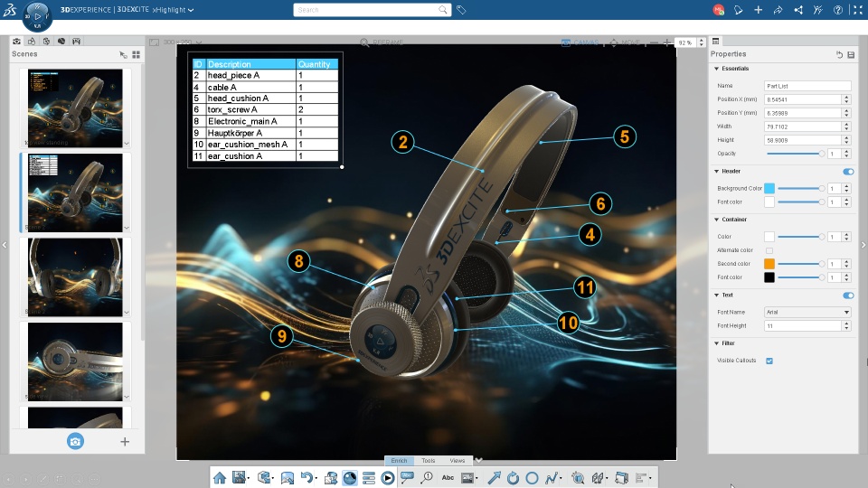Image resolution: width=868 pixels, height=488 pixels.
Task: Toggle the Header section switch
Action: pyautogui.click(x=848, y=172)
